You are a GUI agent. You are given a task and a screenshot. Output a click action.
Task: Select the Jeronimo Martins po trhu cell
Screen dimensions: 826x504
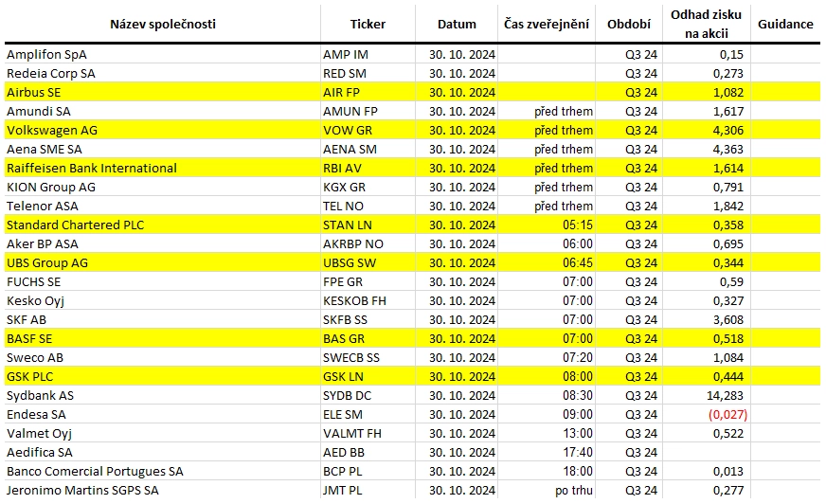(x=547, y=491)
